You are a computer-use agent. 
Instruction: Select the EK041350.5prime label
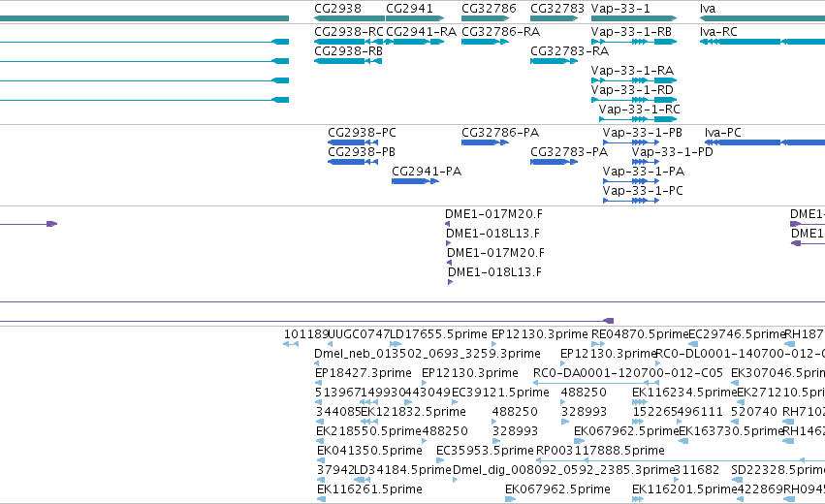[x=369, y=451]
